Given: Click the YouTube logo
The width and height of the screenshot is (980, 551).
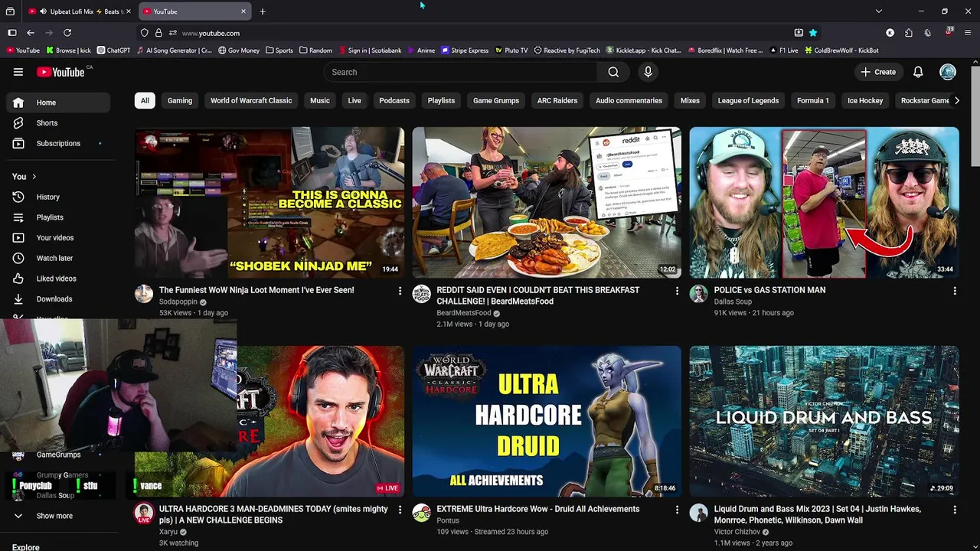Looking at the screenshot, I should pos(60,72).
